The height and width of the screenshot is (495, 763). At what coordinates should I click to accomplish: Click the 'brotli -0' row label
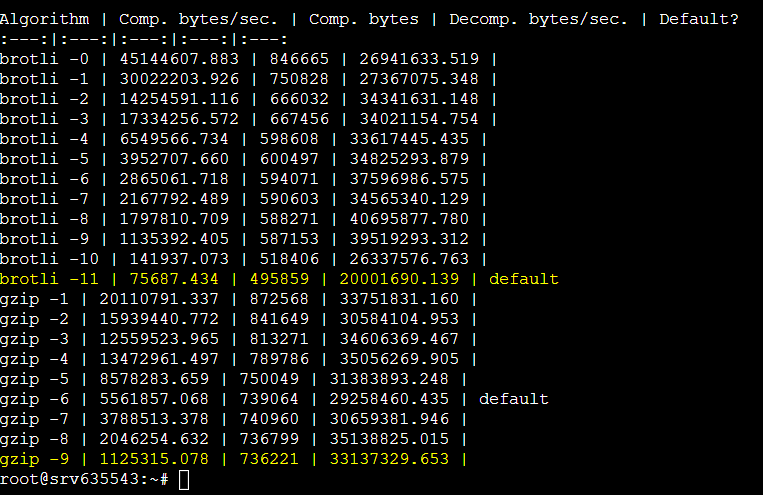pyautogui.click(x=44, y=59)
